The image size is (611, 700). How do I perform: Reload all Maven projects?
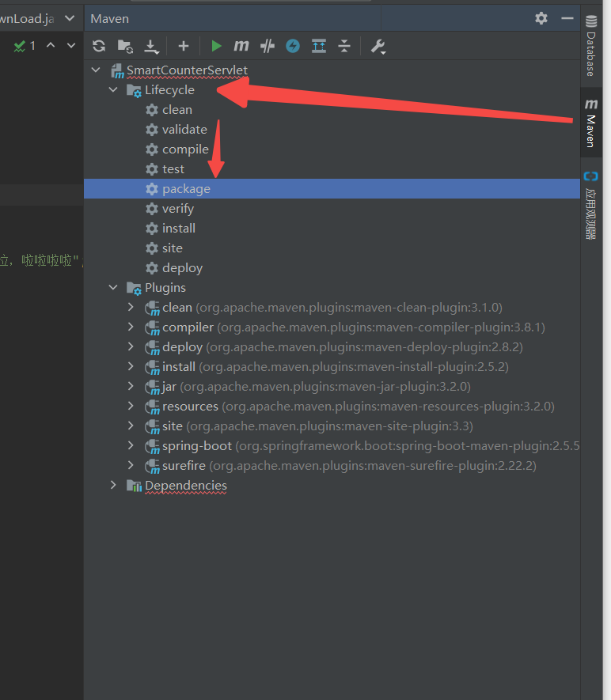coord(99,46)
